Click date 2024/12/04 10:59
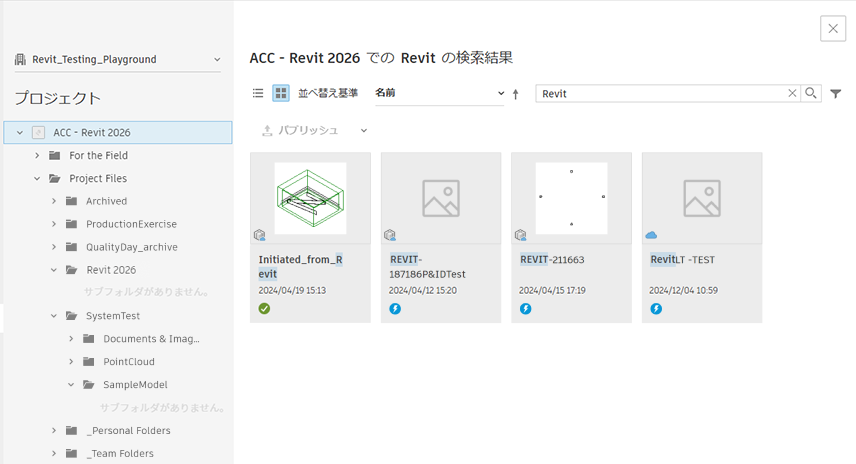 [683, 290]
